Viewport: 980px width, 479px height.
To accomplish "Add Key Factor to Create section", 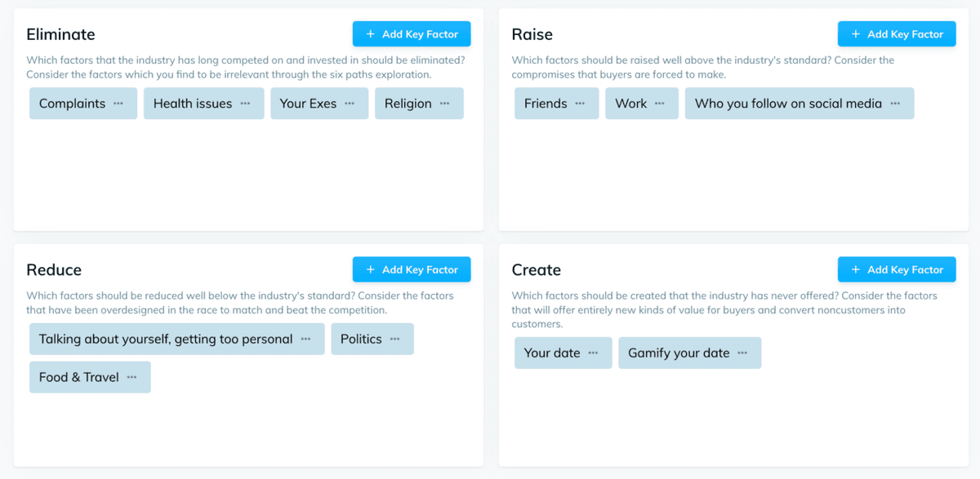I will [897, 270].
